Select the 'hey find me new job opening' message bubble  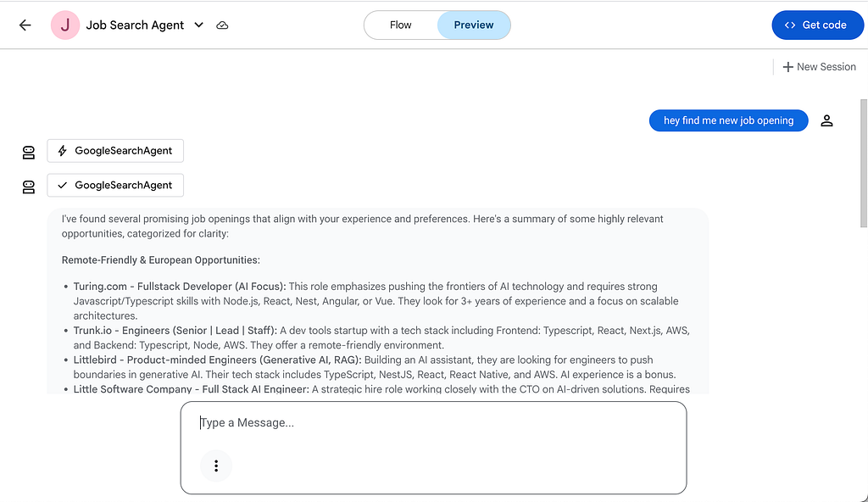click(x=728, y=120)
